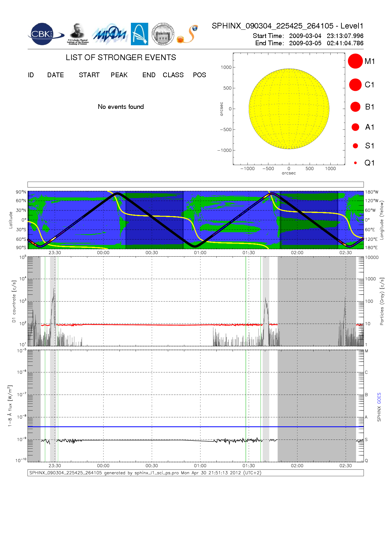This screenshot has width=392, height=555.
Task: Click the End Time value 02:41:04.786
Action: (345, 43)
